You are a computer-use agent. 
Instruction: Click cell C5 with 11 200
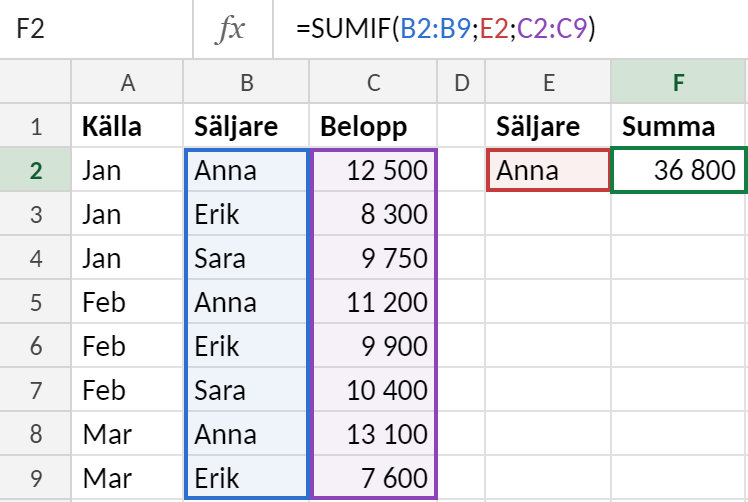point(373,302)
